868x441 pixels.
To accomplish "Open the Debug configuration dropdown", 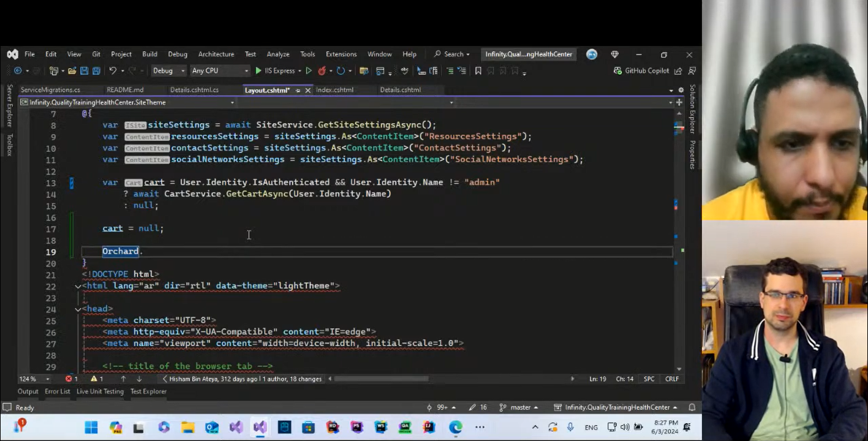I will [x=167, y=71].
